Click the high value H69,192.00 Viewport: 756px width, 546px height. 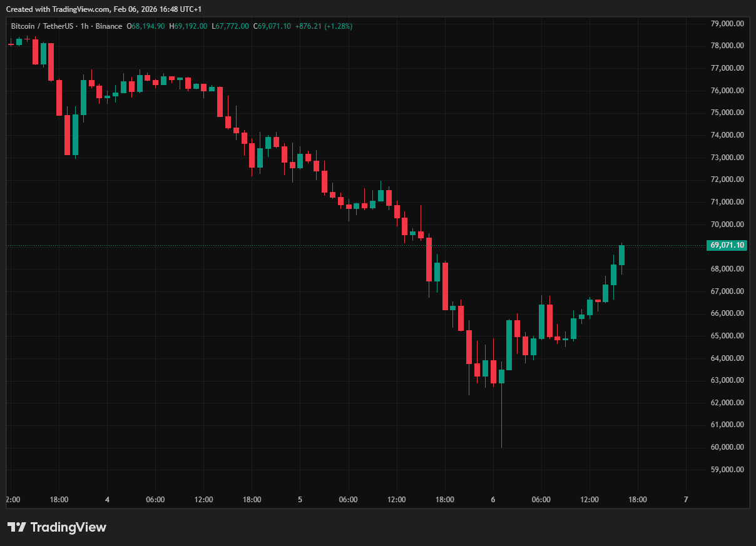click(188, 26)
